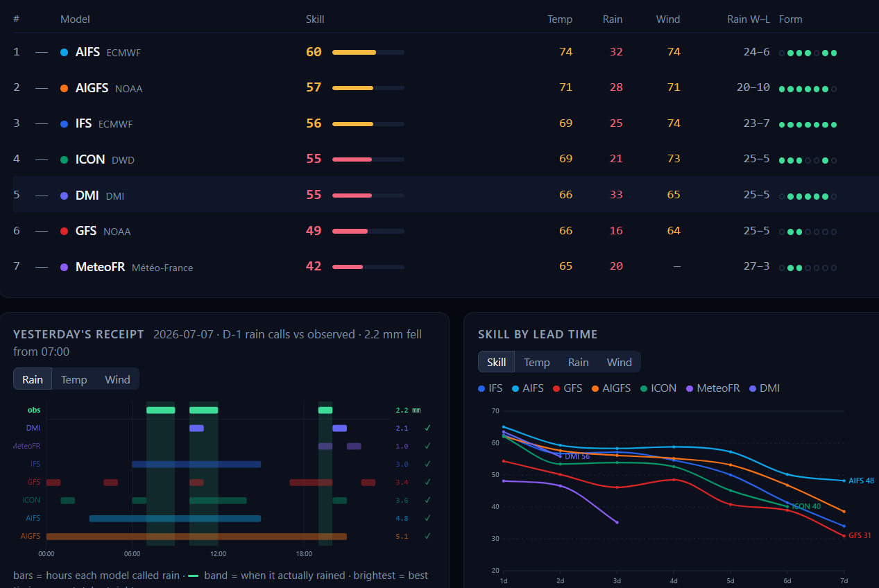Switch Yesterday's Receipt to Wind tab

pos(117,379)
